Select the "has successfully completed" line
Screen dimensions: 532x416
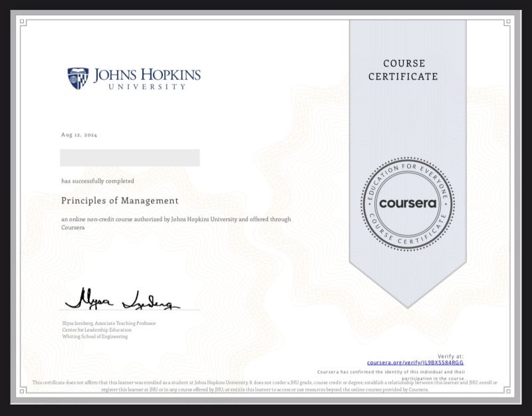tap(98, 181)
